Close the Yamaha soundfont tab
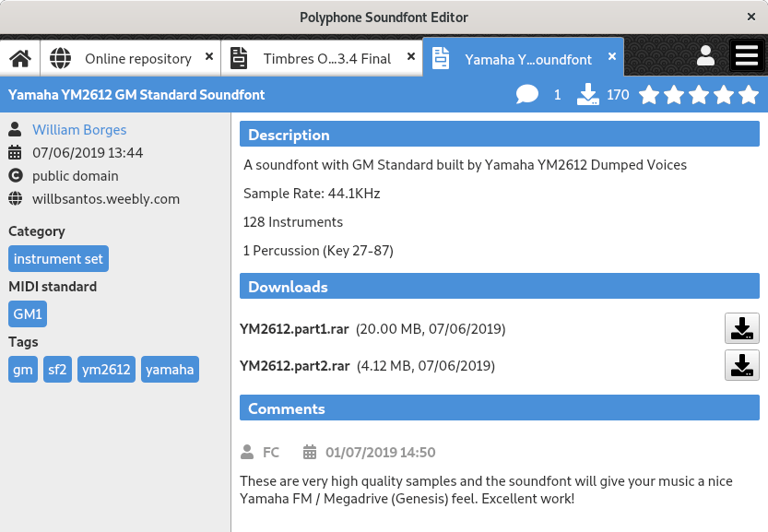This screenshot has height=532, width=768. pos(611,55)
